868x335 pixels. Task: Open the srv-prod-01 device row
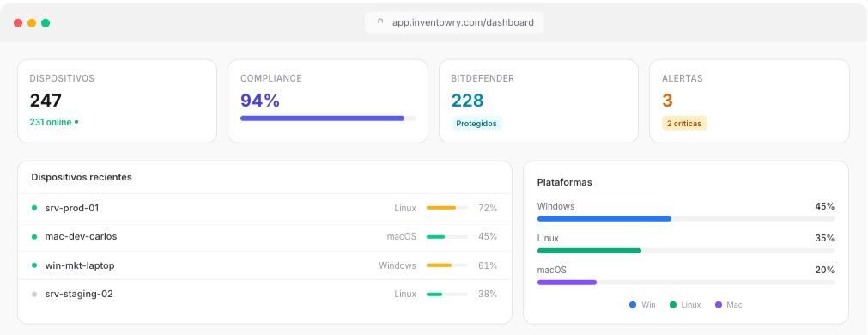tap(264, 208)
